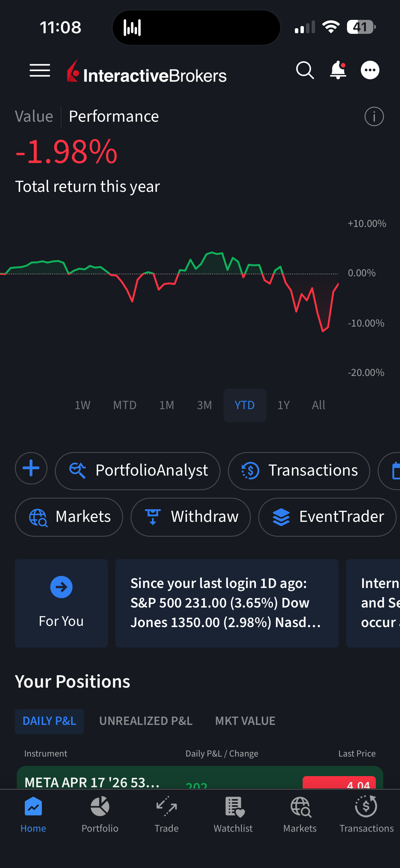Switch to the Value view

pyautogui.click(x=34, y=117)
